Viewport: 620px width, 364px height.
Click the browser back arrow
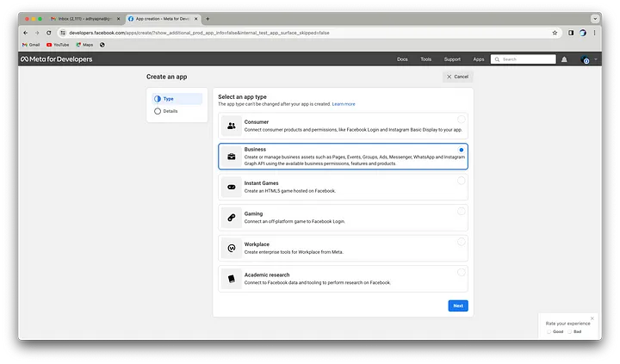pyautogui.click(x=25, y=33)
